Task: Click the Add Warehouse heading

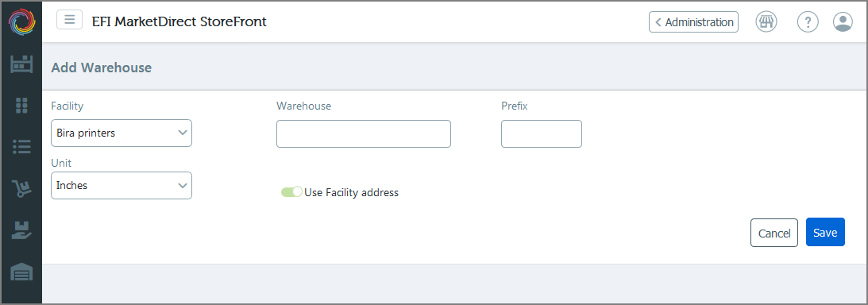Action: pyautogui.click(x=102, y=68)
